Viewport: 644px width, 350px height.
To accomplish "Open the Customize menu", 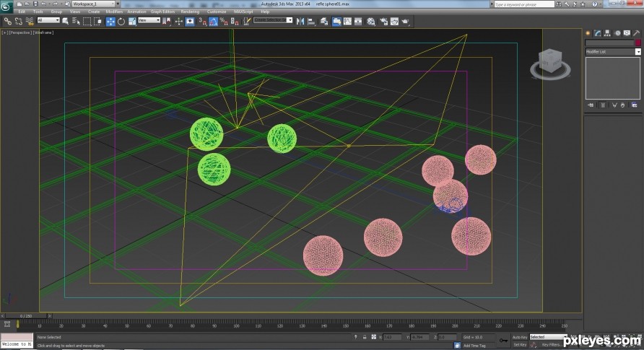I will click(217, 12).
